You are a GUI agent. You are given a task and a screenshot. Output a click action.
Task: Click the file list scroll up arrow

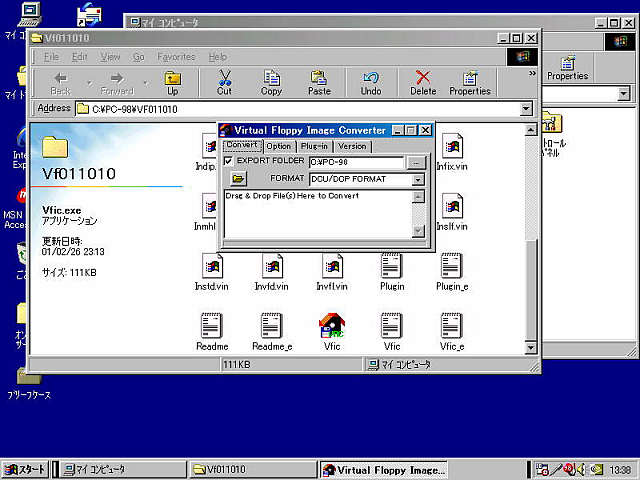tap(530, 130)
